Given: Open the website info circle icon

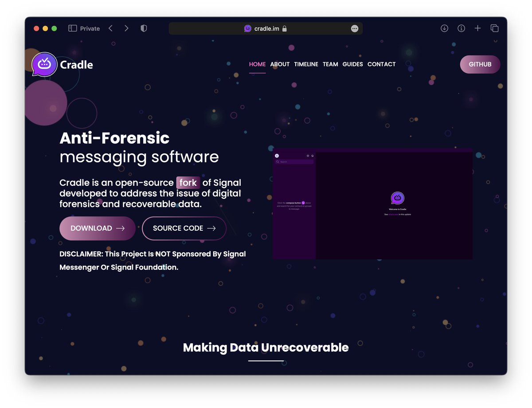Looking at the screenshot, I should [x=461, y=28].
